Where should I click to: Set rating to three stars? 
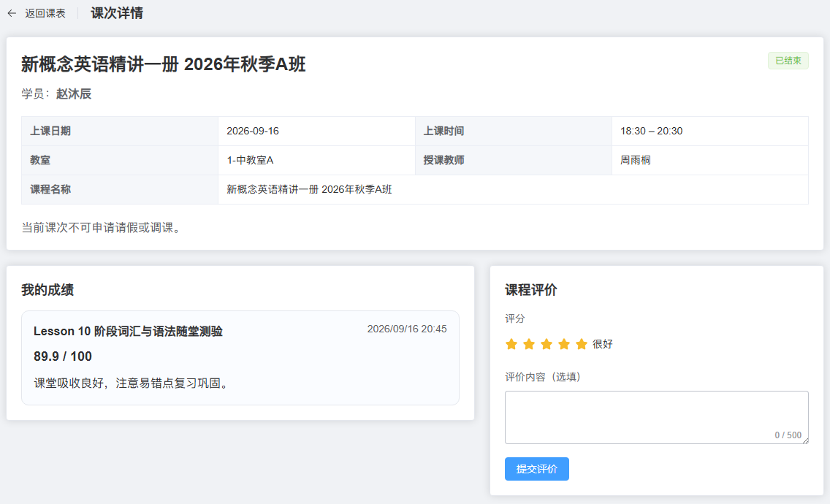547,344
